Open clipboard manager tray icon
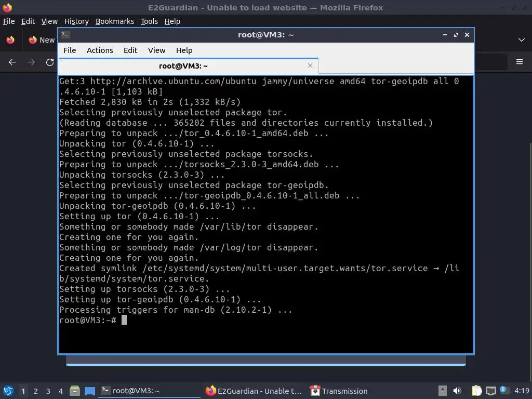Viewport: 532px width, 399px height. [x=477, y=391]
